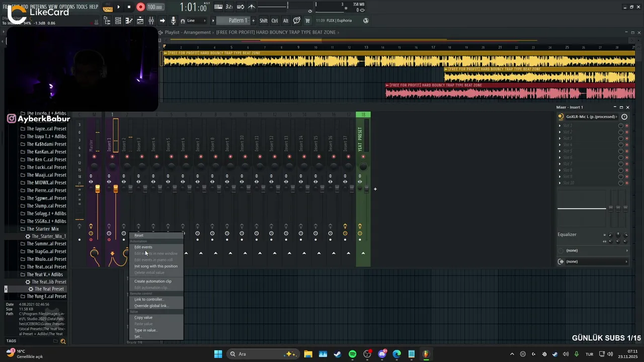Click the Windows Start button
644x362 pixels.
point(218,354)
